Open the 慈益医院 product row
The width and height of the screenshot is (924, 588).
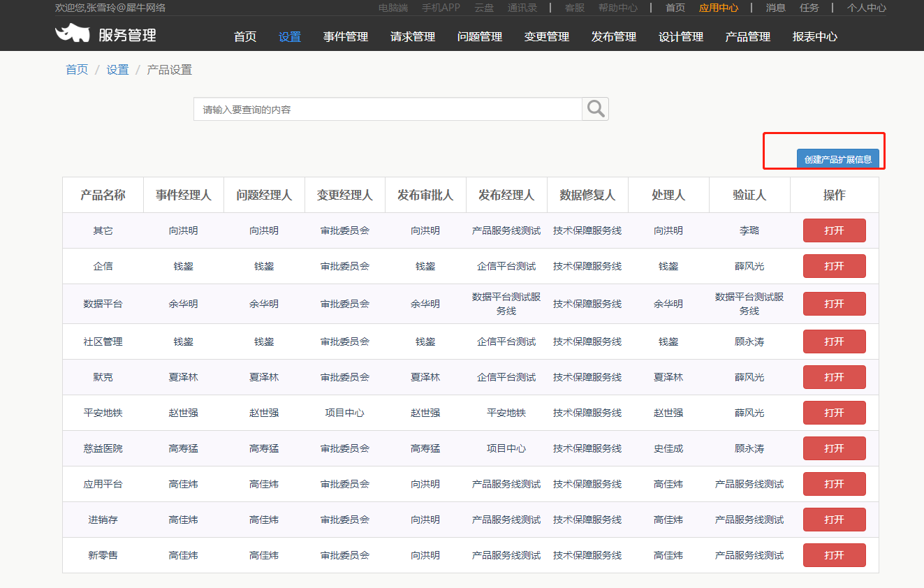[x=834, y=448]
